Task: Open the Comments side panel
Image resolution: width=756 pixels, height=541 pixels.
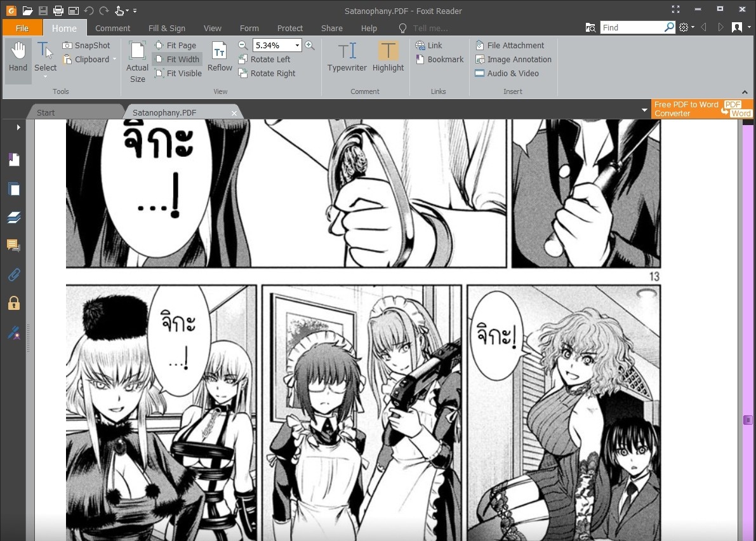Action: (14, 246)
